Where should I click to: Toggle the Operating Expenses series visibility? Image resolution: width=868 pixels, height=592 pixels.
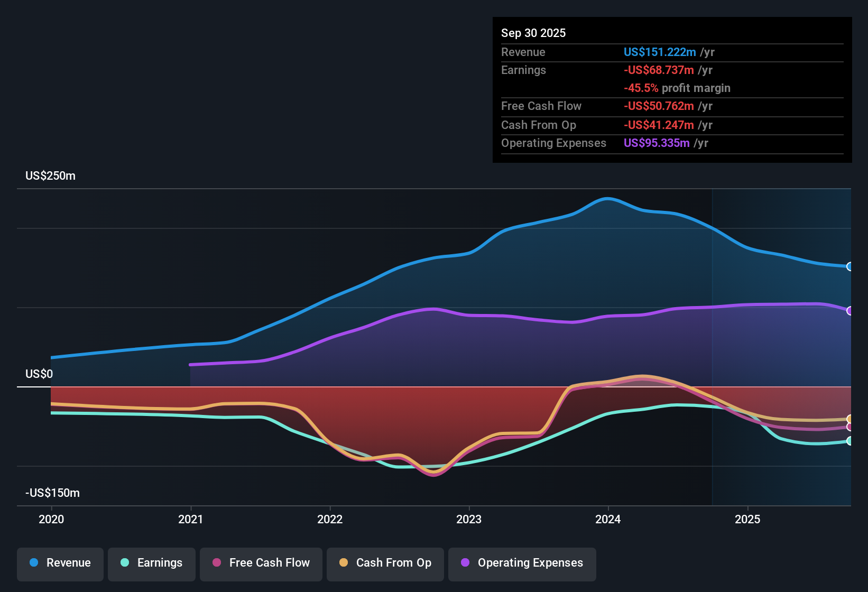521,563
